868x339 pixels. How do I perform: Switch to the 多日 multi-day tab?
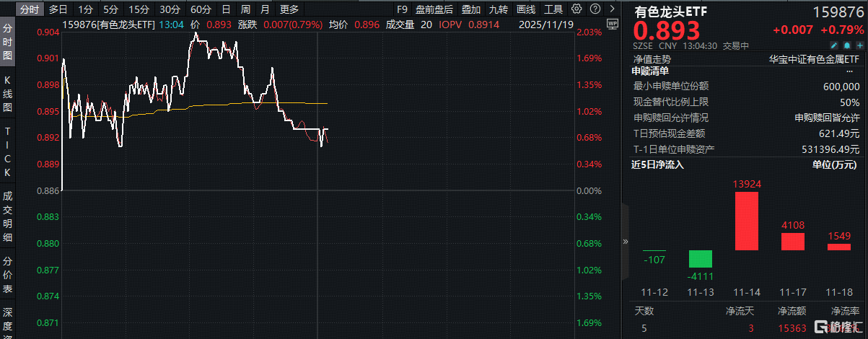pyautogui.click(x=58, y=9)
